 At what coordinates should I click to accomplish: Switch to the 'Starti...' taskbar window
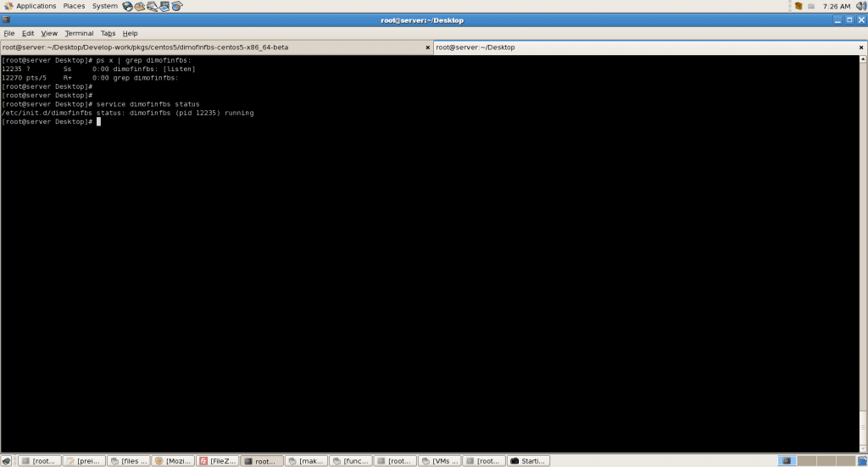(529, 461)
